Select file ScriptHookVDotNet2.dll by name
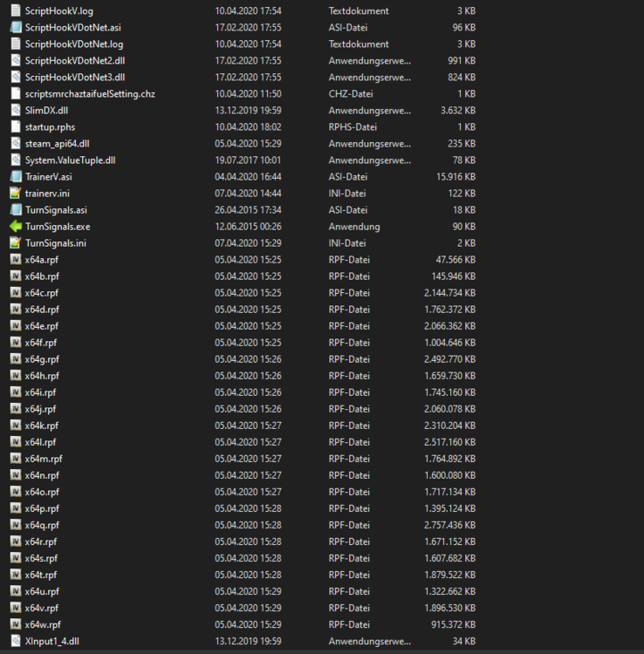The height and width of the screenshot is (654, 644). [x=75, y=60]
